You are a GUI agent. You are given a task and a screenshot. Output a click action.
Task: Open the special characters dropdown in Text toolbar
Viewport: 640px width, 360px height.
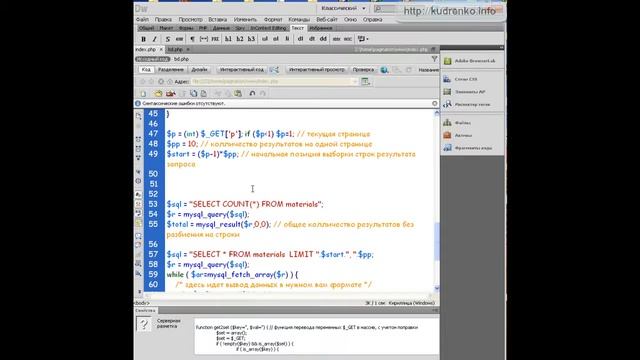click(363, 39)
